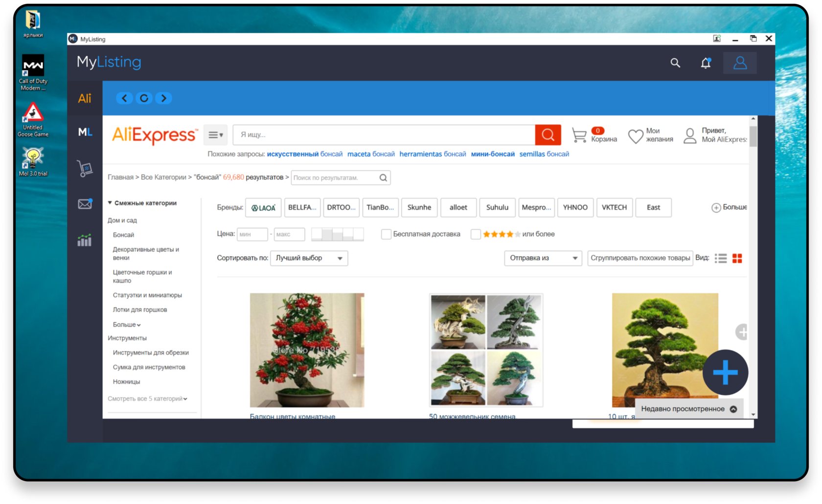The height and width of the screenshot is (504, 822).
Task: Open the 'Отправка из' dropdown
Action: [x=543, y=258]
